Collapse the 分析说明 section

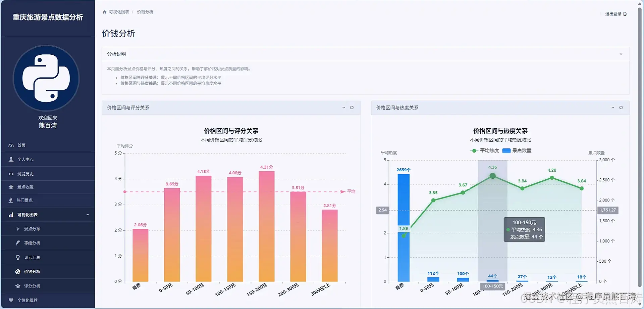tap(621, 54)
